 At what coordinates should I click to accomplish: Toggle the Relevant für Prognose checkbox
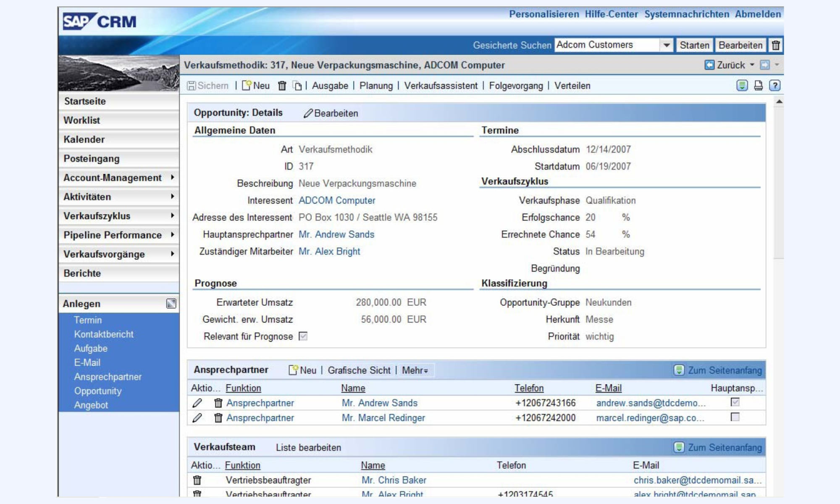click(x=303, y=336)
